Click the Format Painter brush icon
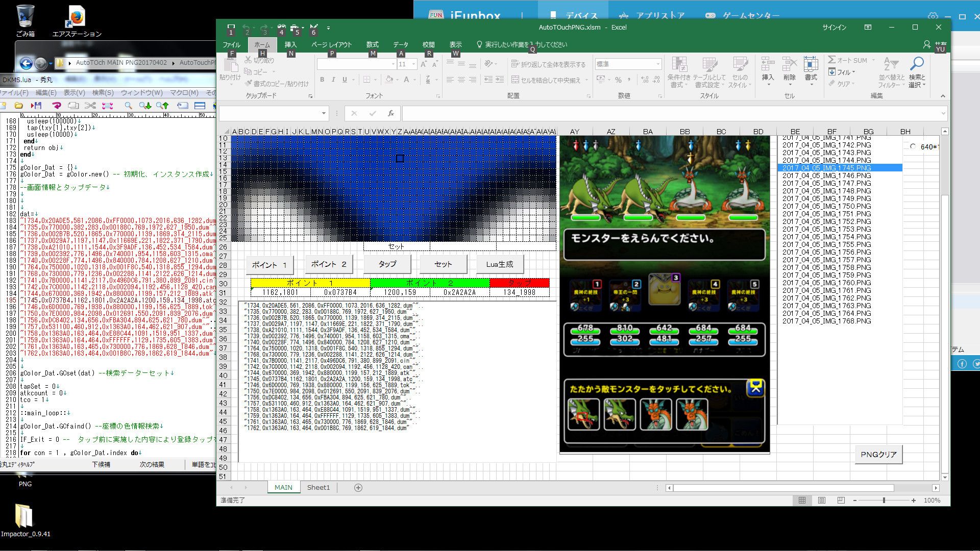This screenshot has width=980, height=551. point(249,83)
